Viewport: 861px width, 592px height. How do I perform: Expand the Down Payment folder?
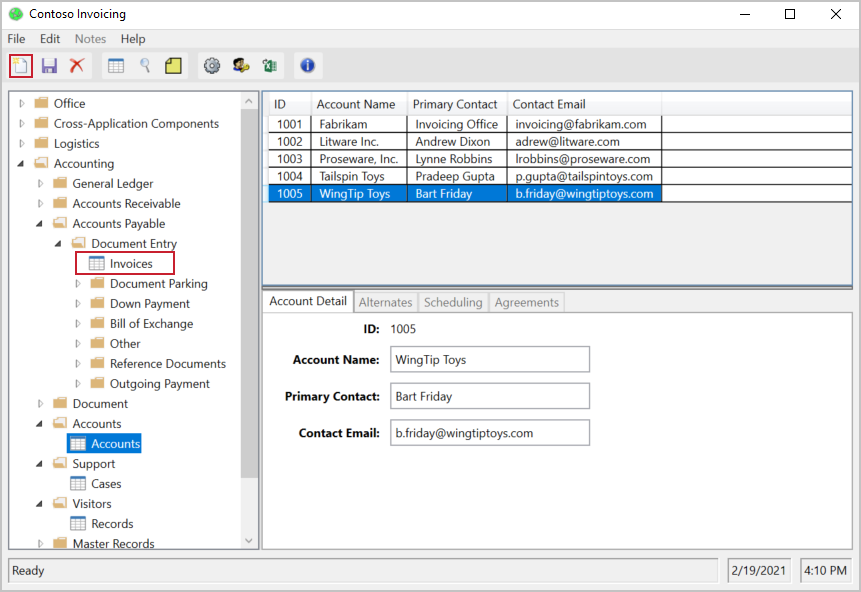(78, 304)
